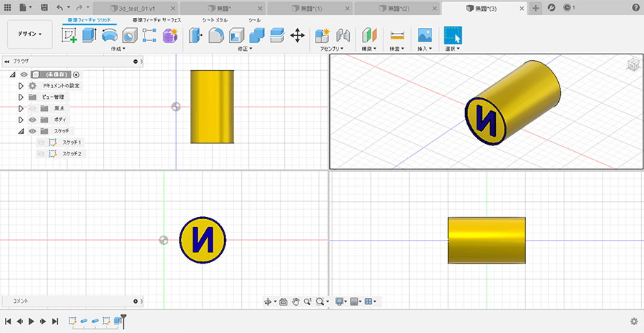Show the 原点 folder via eye icon
Viewport: 644px width, 333px height.
click(x=32, y=108)
